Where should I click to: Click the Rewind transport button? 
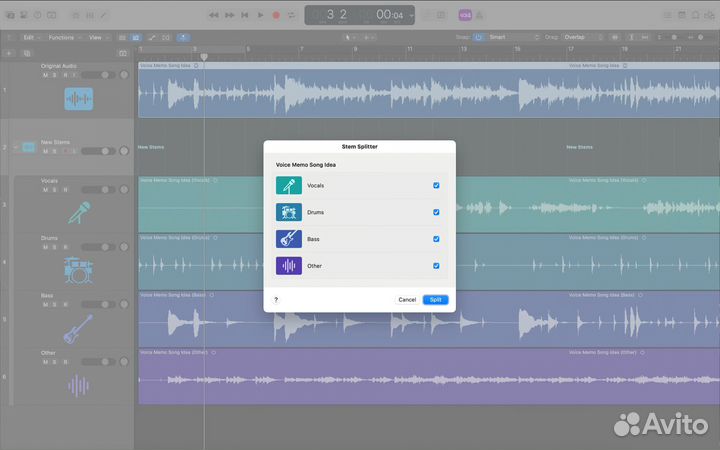click(x=214, y=15)
